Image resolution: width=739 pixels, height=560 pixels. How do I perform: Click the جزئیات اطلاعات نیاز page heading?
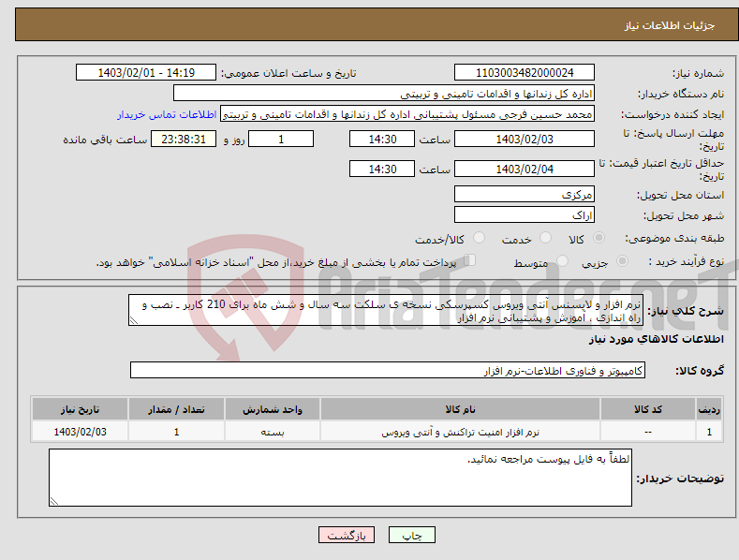(x=670, y=25)
